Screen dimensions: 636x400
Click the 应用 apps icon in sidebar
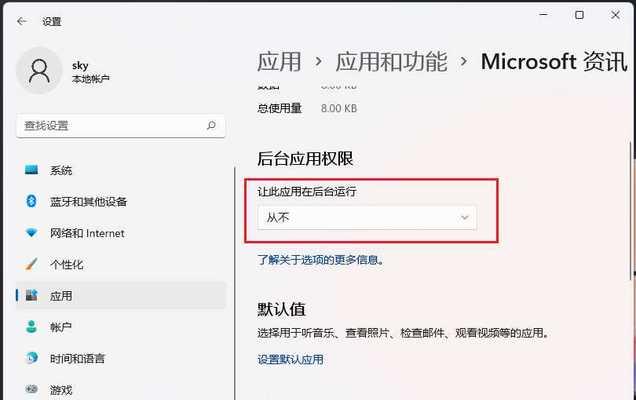pyautogui.click(x=31, y=295)
